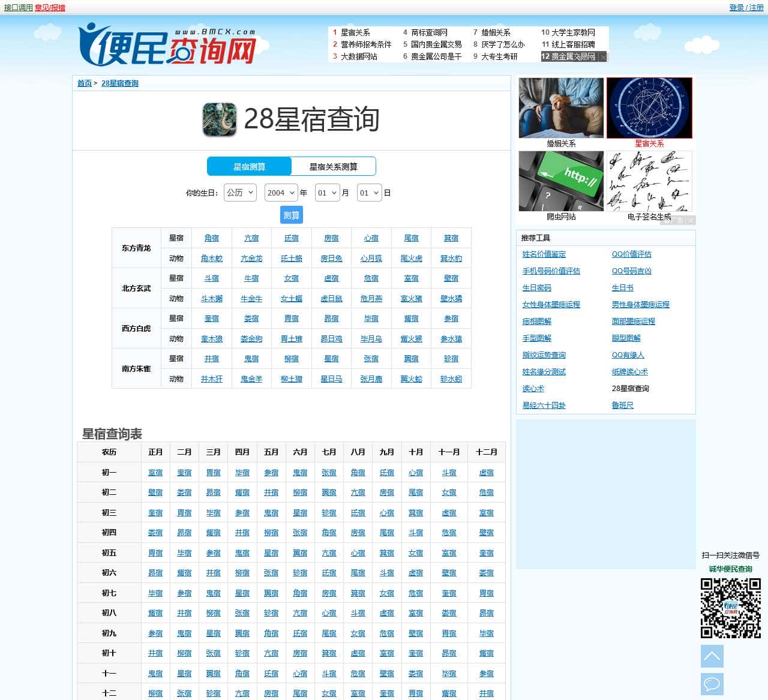This screenshot has width=768, height=700.
Task: Click 室宿 in the 初一 row under 正月
Action: pyautogui.click(x=155, y=473)
